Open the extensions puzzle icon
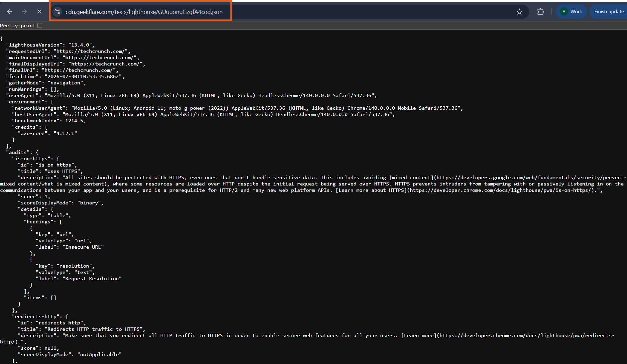The height and width of the screenshot is (364, 627). tap(541, 12)
